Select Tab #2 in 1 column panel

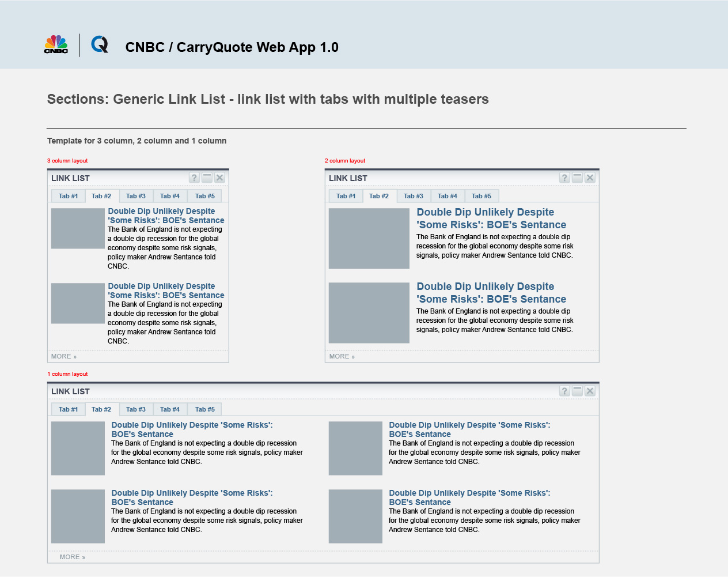pyautogui.click(x=102, y=409)
